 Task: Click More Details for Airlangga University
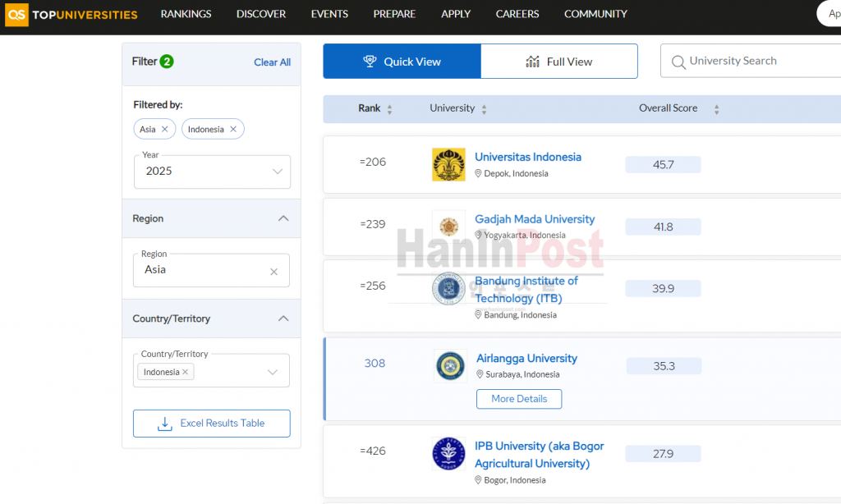(519, 399)
